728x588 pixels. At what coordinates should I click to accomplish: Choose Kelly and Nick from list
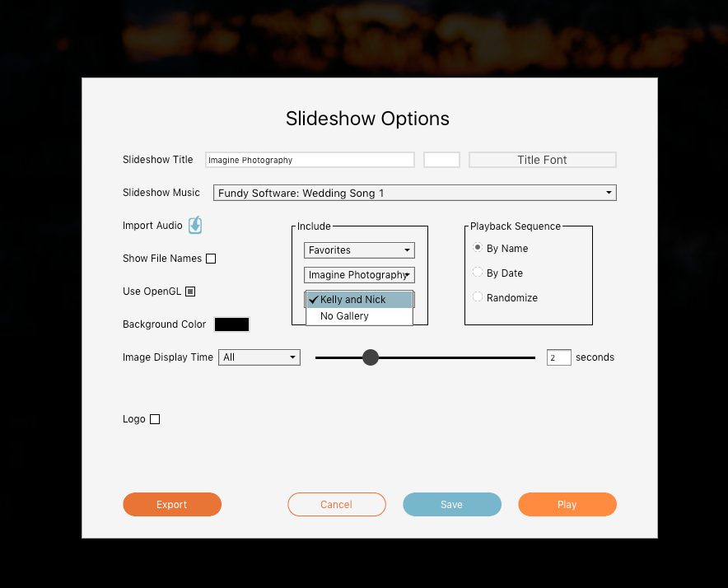tap(359, 300)
